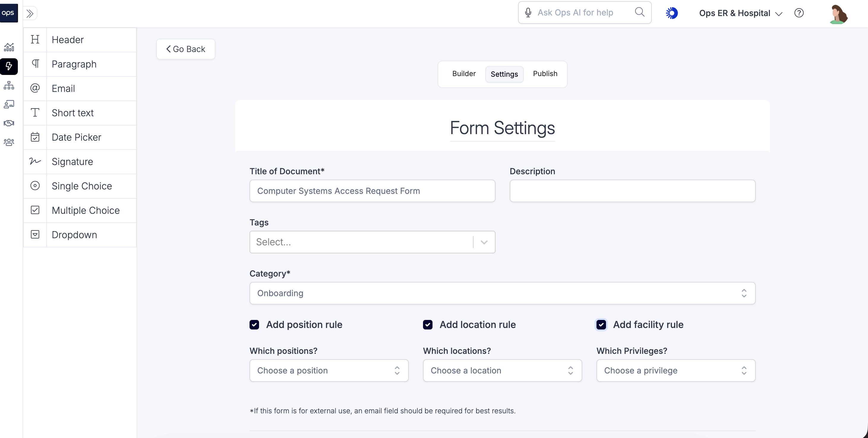This screenshot has width=868, height=438.
Task: Click the Go Back button
Action: (186, 49)
